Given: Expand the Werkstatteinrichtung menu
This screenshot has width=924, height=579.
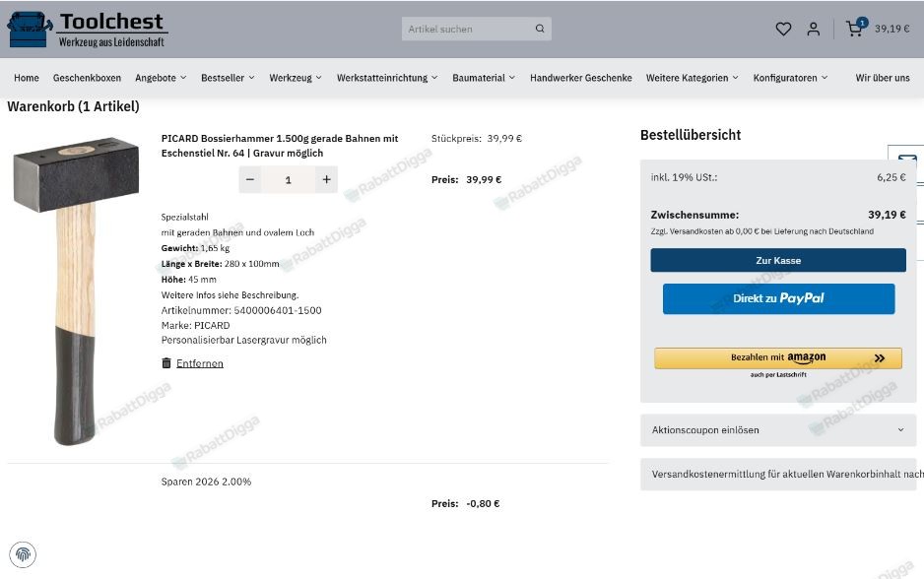Looking at the screenshot, I should point(387,78).
